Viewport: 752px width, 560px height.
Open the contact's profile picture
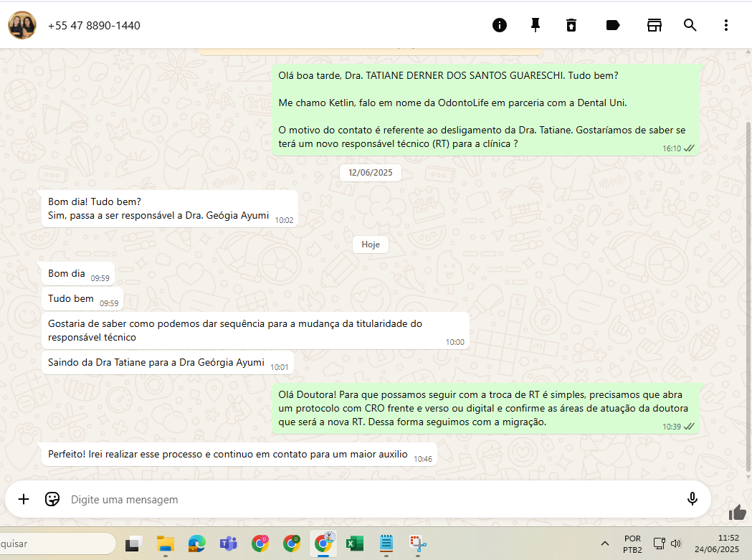coord(22,25)
